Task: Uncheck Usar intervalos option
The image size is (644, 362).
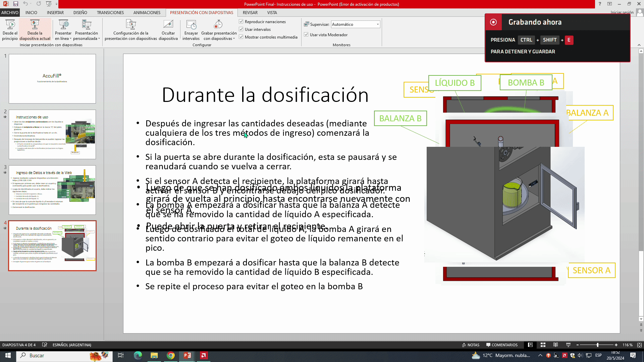Action: click(x=241, y=29)
